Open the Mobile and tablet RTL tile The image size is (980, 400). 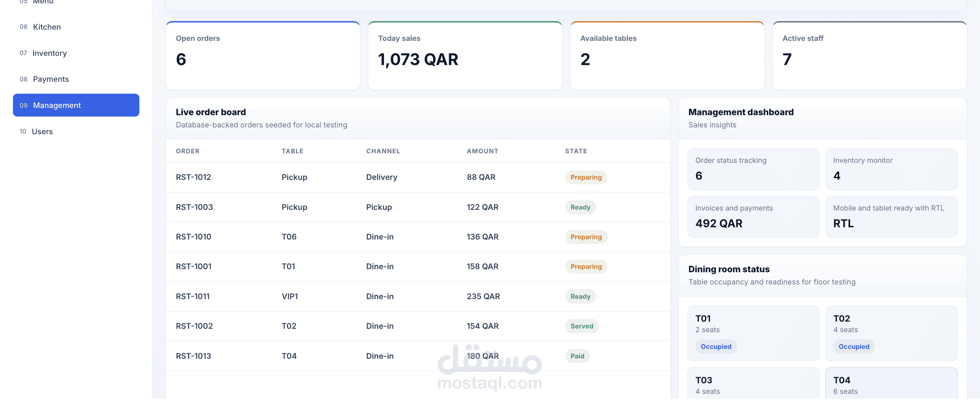[891, 217]
